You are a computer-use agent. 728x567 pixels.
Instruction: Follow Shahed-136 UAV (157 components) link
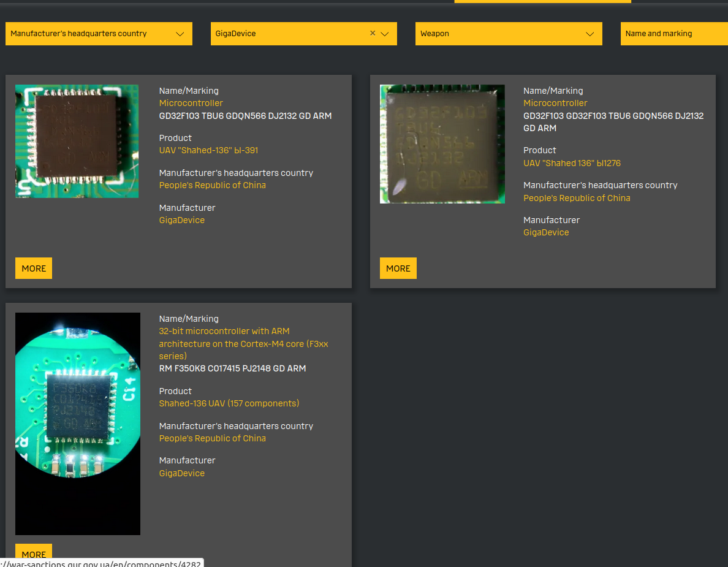[229, 403]
